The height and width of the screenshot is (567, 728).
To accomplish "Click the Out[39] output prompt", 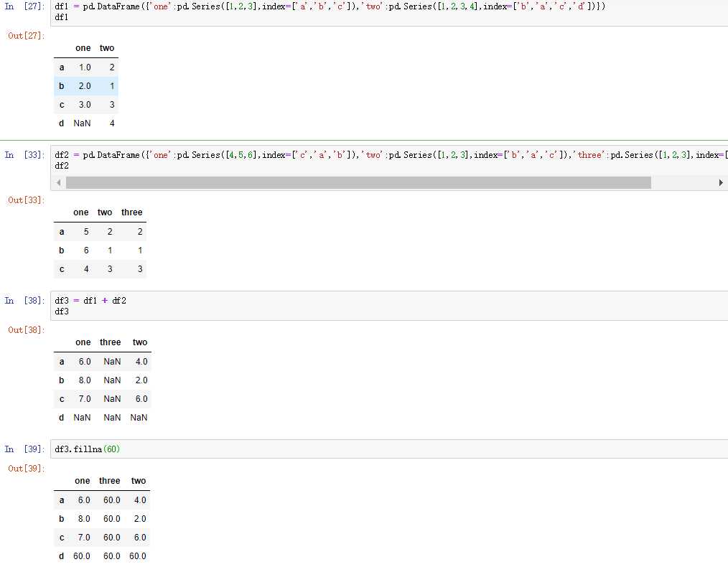I will (x=26, y=469).
